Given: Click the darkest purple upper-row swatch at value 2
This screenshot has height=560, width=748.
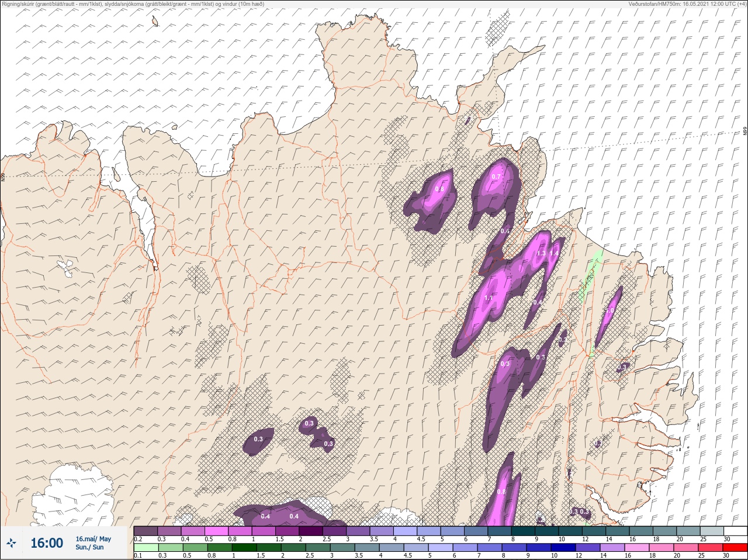Looking at the screenshot, I should pos(310,531).
